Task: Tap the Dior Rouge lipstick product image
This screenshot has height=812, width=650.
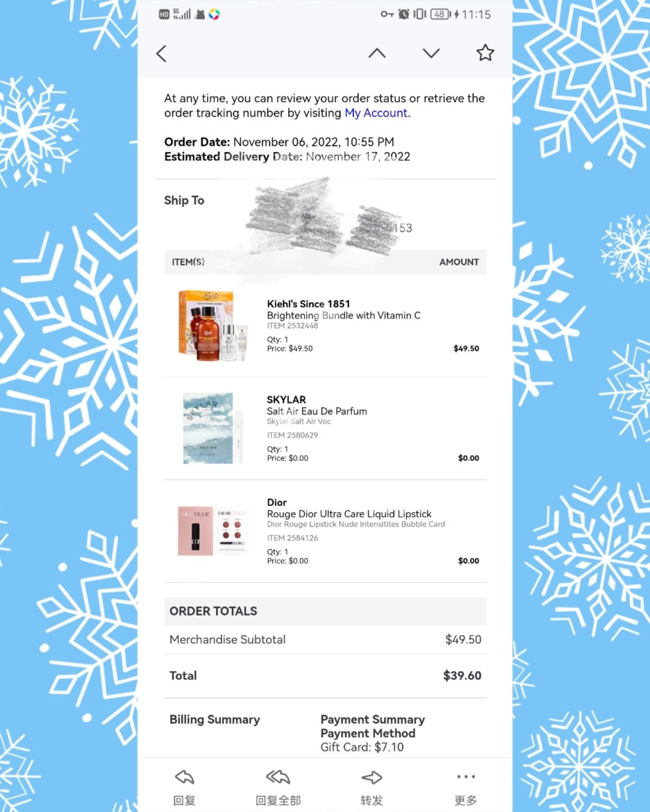Action: (x=213, y=531)
